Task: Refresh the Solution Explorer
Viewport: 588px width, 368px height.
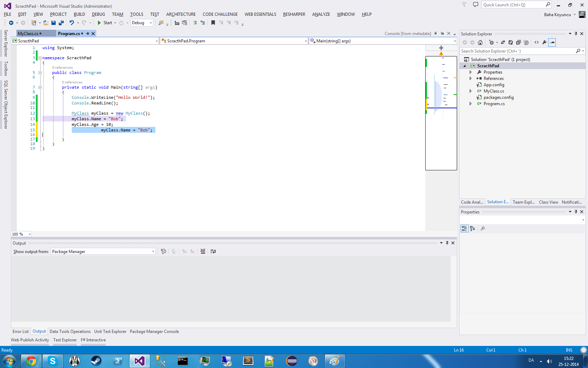Action: point(511,42)
